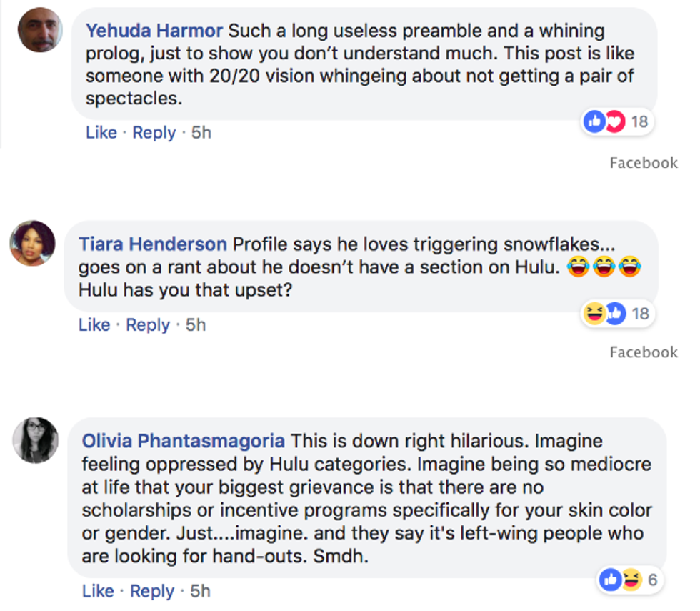
Task: Click Tiara Henderson's profile picture
Action: [32, 243]
